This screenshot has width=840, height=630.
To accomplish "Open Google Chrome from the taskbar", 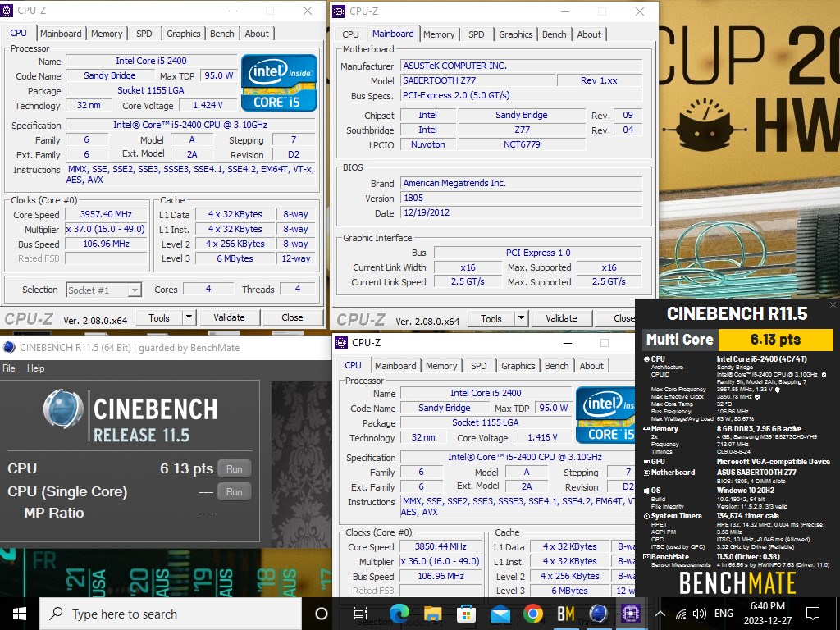I will [x=532, y=614].
